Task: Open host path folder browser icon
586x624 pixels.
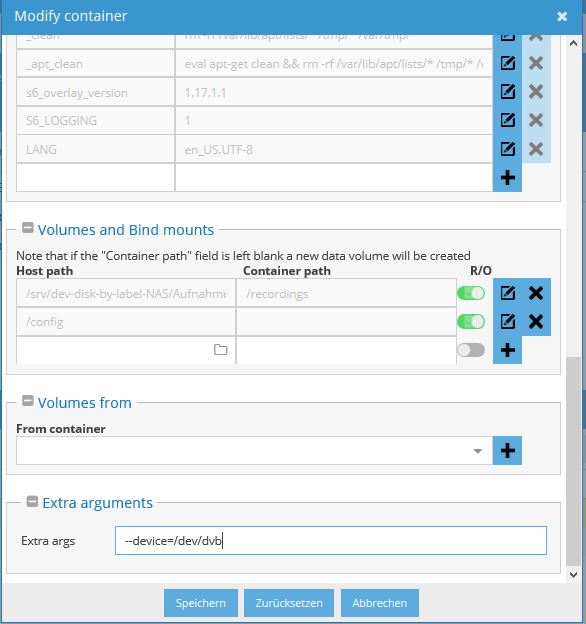Action: coord(220,350)
